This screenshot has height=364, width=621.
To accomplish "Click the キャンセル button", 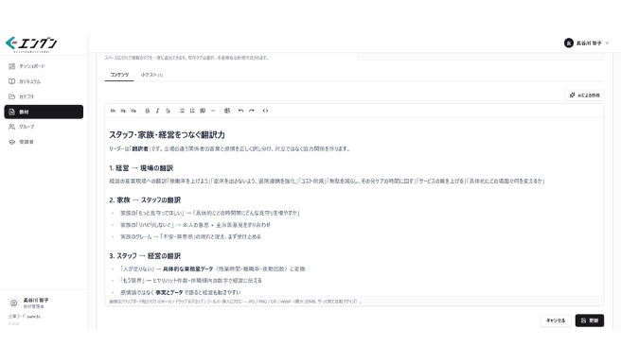I will click(556, 321).
